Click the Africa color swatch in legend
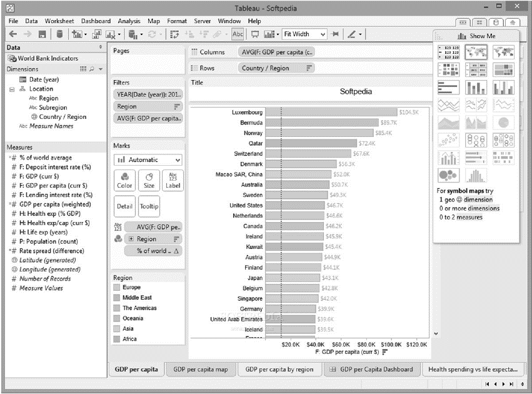 [117, 339]
